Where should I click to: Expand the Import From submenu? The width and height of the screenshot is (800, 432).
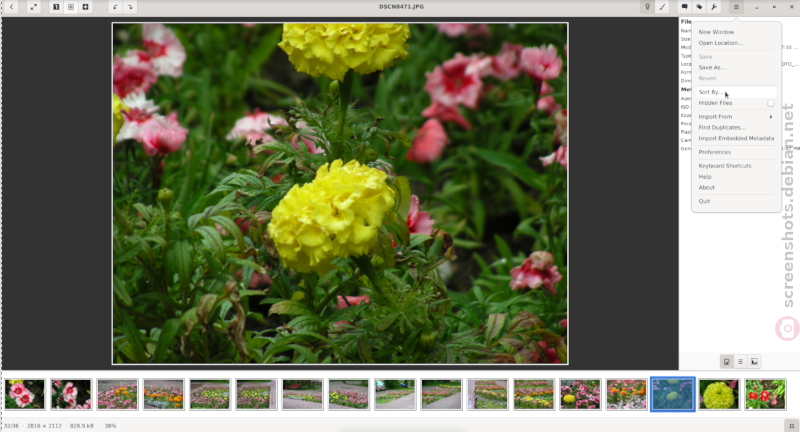pyautogui.click(x=736, y=117)
